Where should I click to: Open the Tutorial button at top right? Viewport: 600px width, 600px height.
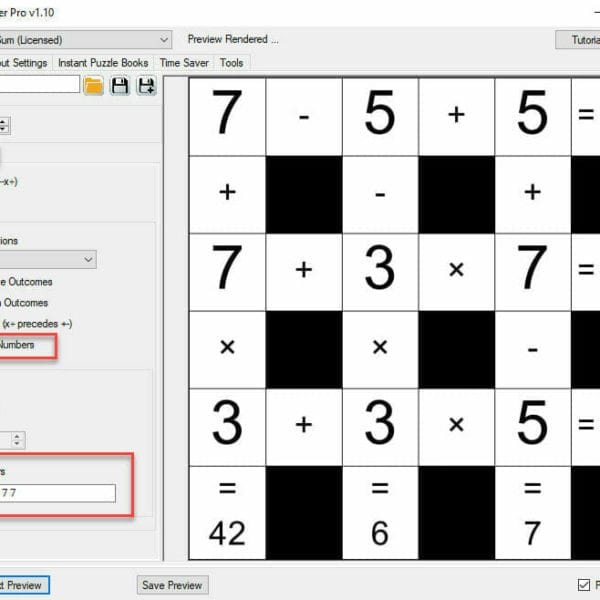pyautogui.click(x=578, y=39)
